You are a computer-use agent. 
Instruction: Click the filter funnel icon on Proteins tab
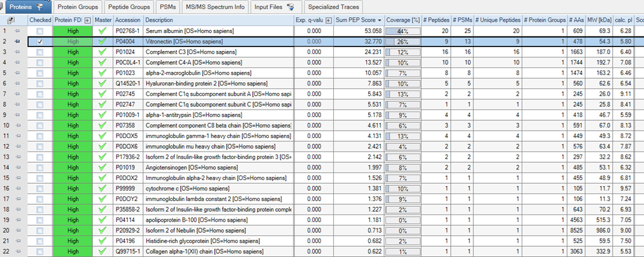(x=39, y=7)
